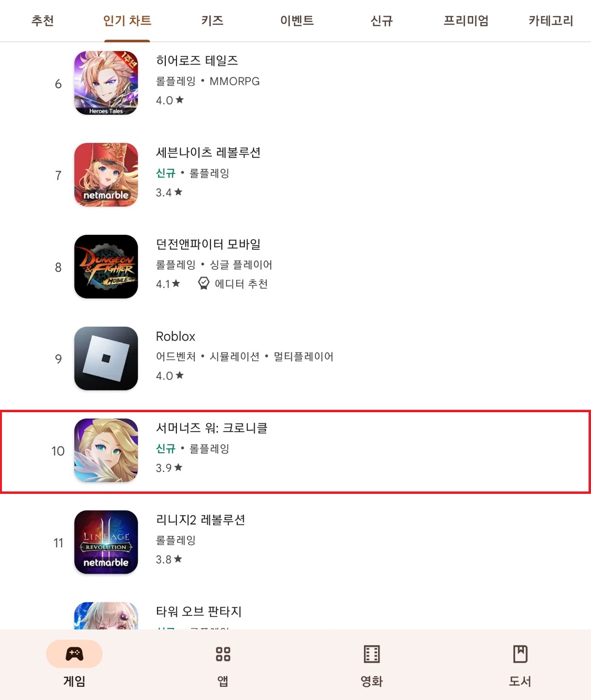
Task: Open the 앱 grid icon
Action: 223,654
